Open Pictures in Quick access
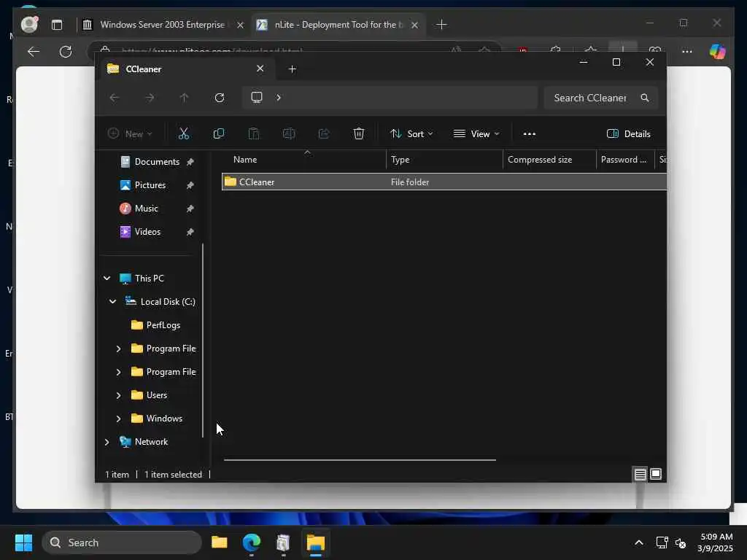 click(x=150, y=185)
